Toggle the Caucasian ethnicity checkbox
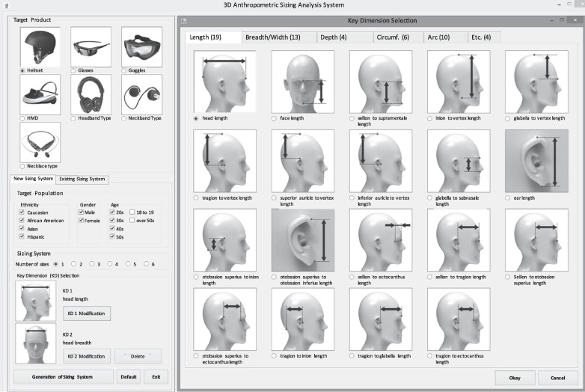This screenshot has height=392, width=585. pos(22,212)
